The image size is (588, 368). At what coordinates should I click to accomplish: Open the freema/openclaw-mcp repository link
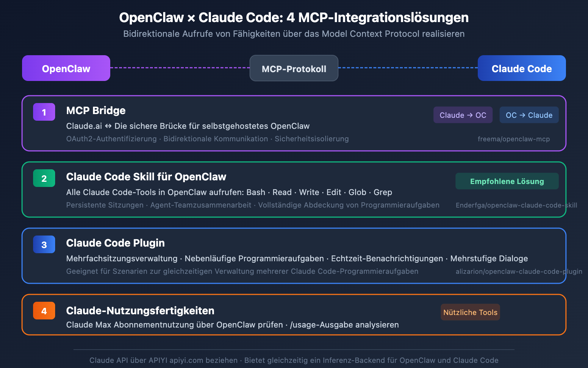click(514, 139)
